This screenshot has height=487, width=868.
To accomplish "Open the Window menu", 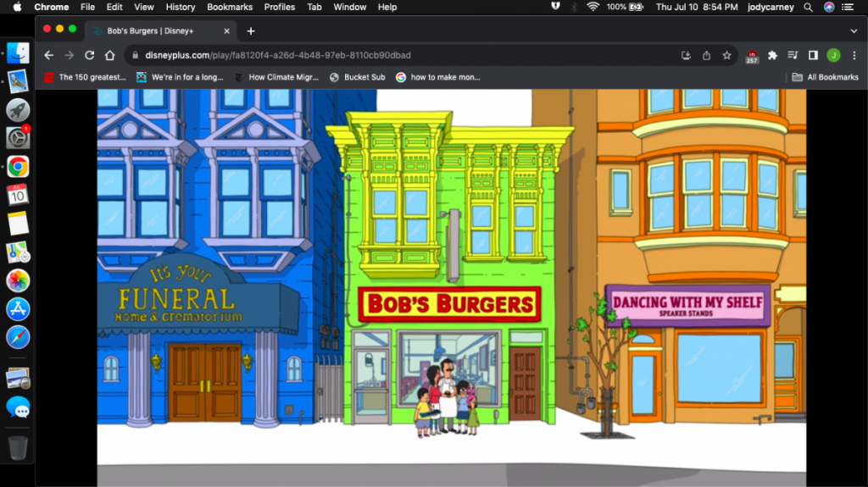I will tap(350, 7).
